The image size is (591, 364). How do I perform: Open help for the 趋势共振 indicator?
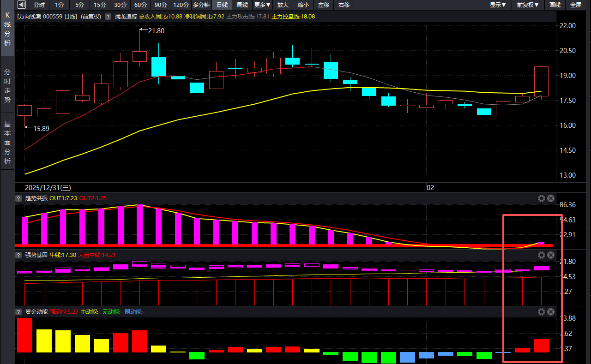point(19,198)
